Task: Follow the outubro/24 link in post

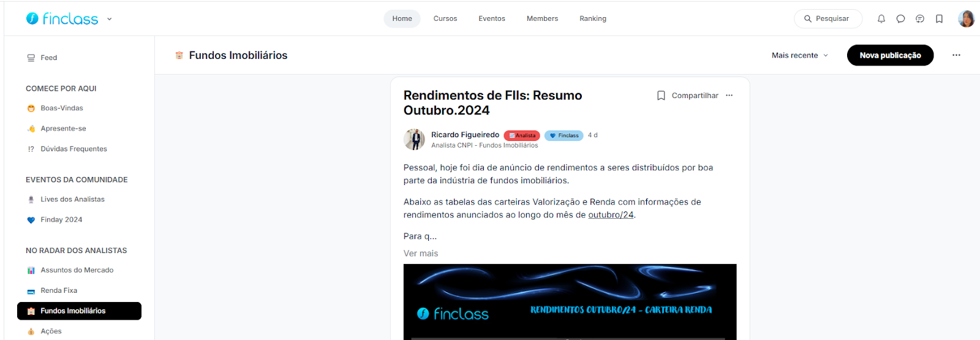Action: pos(611,215)
